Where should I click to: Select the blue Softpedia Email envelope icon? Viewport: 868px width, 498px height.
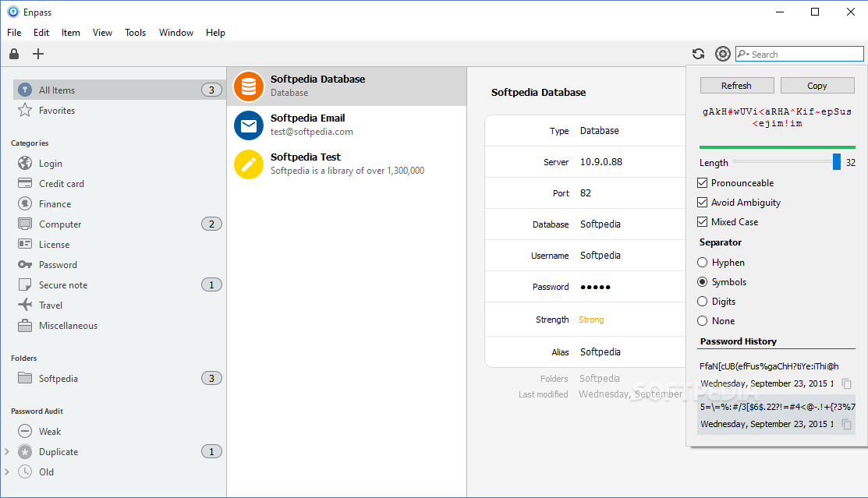[x=249, y=125]
